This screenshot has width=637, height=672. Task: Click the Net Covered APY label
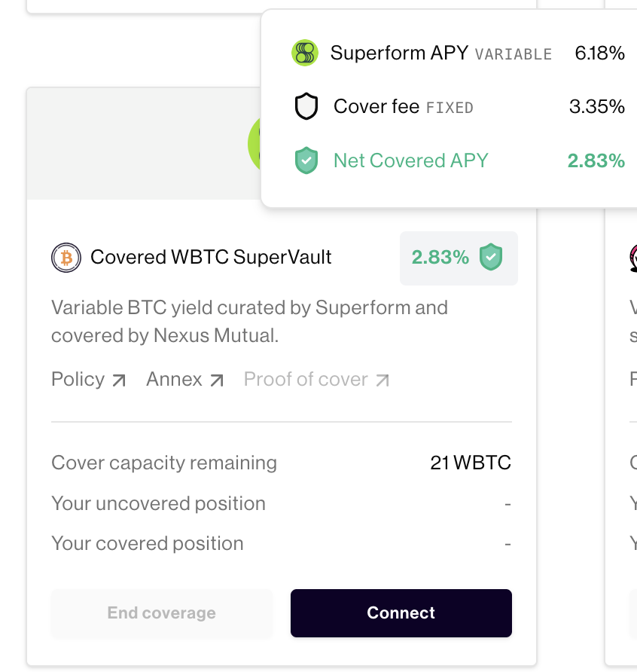pyautogui.click(x=411, y=160)
